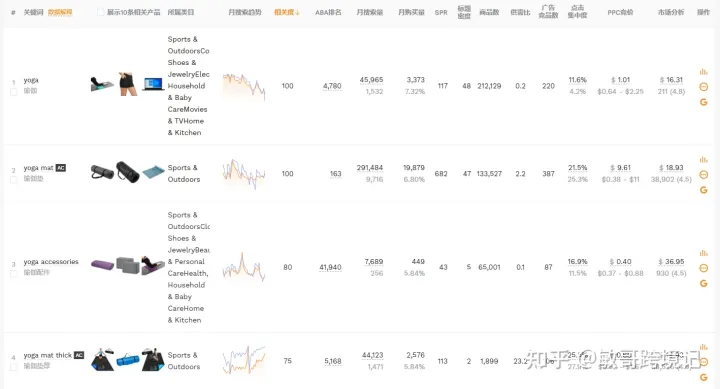
Task: Tick the checkbox for the yoga mat row
Action: click(x=14, y=180)
